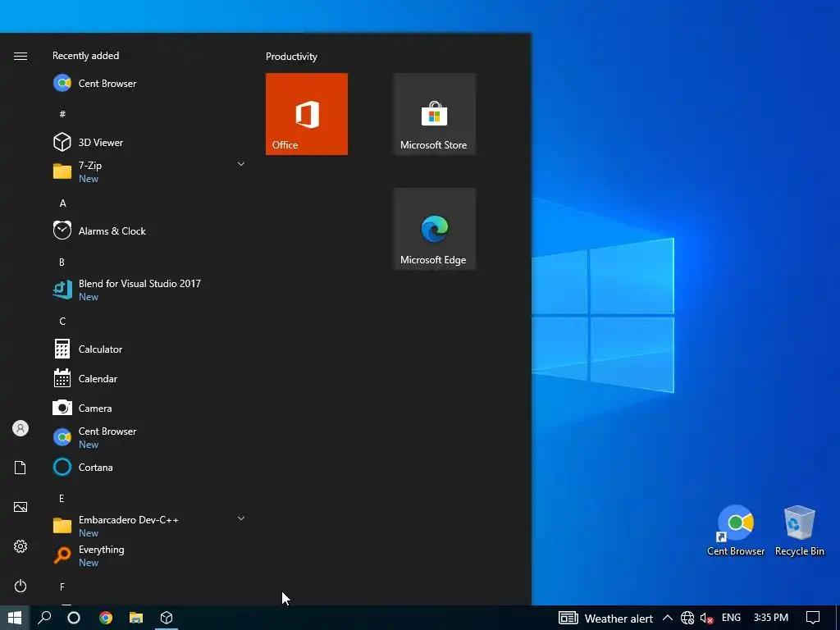Click the Productivity group heading
The width and height of the screenshot is (840, 630).
pyautogui.click(x=291, y=57)
